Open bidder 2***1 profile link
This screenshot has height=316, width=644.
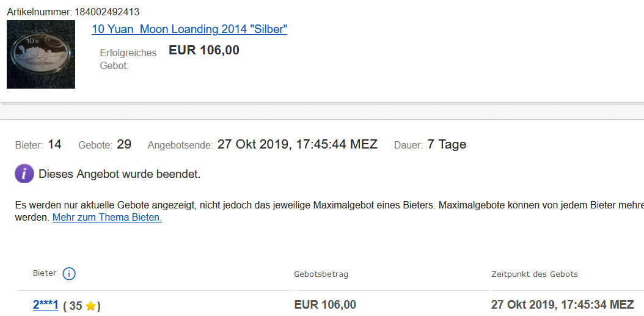[45, 305]
